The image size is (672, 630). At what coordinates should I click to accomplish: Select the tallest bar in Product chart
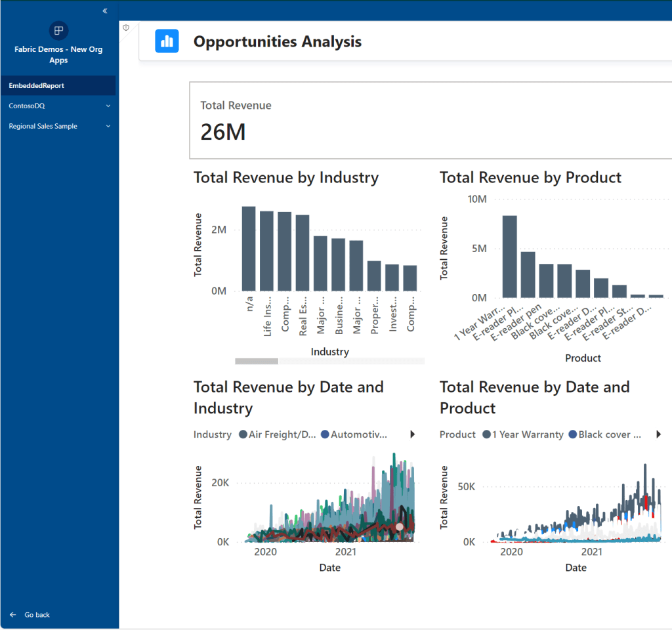click(510, 257)
